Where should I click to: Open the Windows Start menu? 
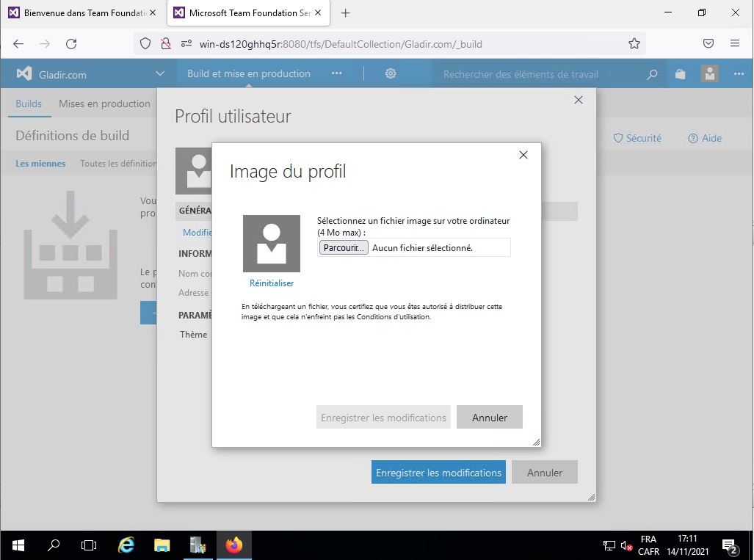[18, 545]
